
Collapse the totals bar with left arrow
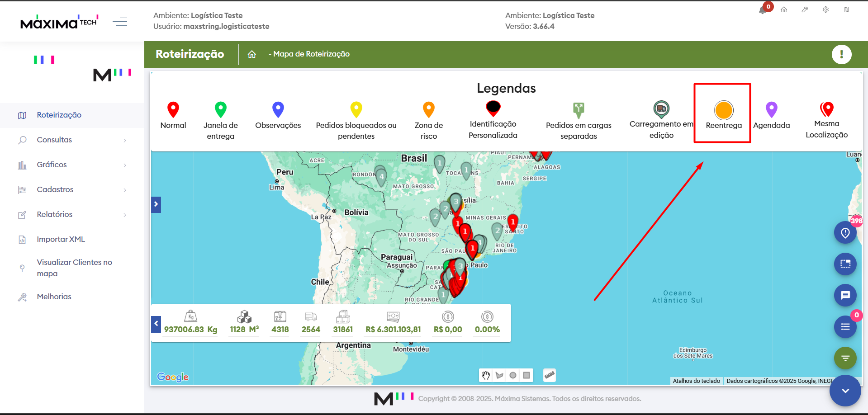(156, 324)
